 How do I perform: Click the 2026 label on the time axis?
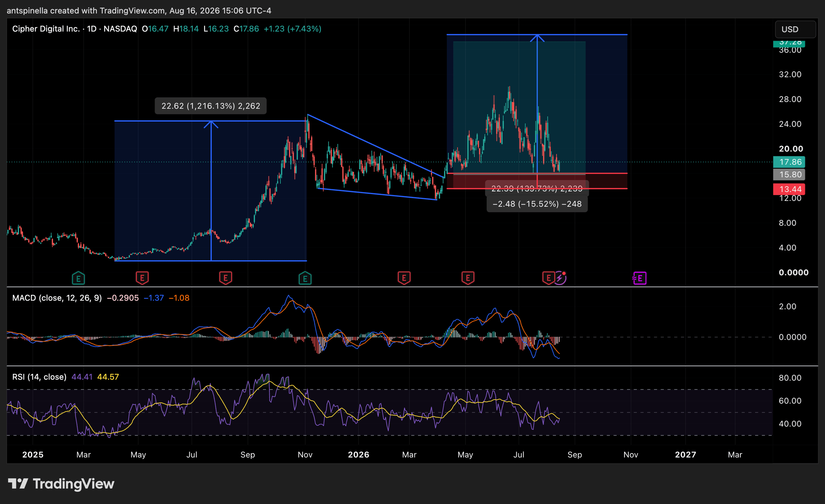coord(358,455)
